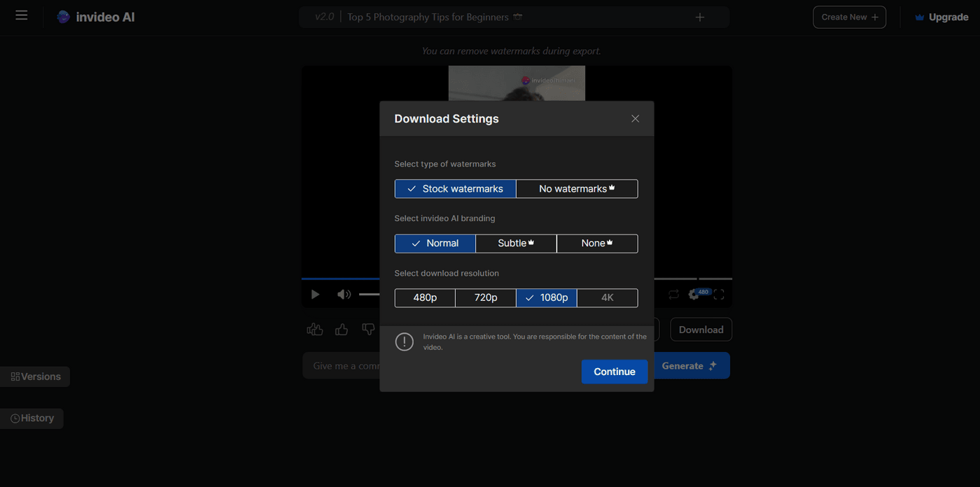980x487 pixels.
Task: Give the video a thumbs up
Action: [341, 329]
